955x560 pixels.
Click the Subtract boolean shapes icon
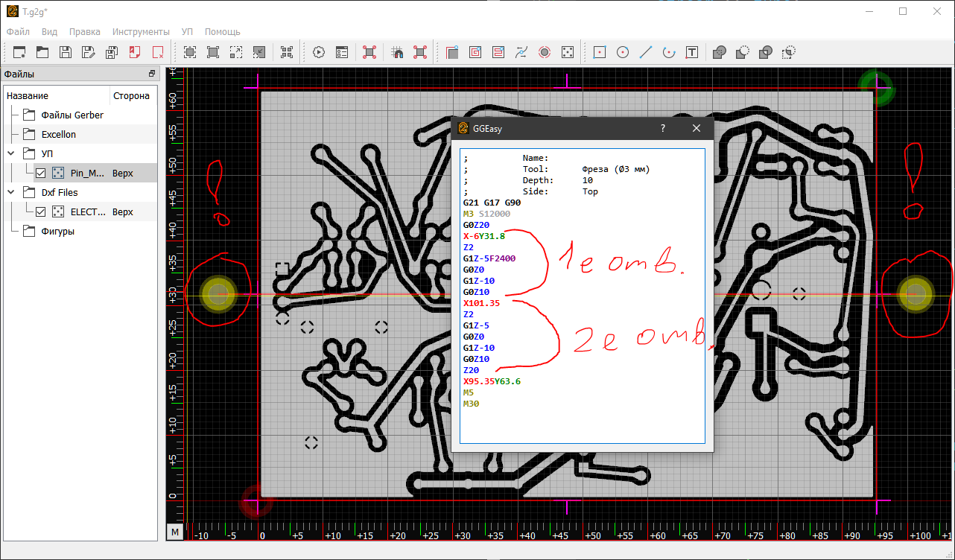click(x=743, y=52)
